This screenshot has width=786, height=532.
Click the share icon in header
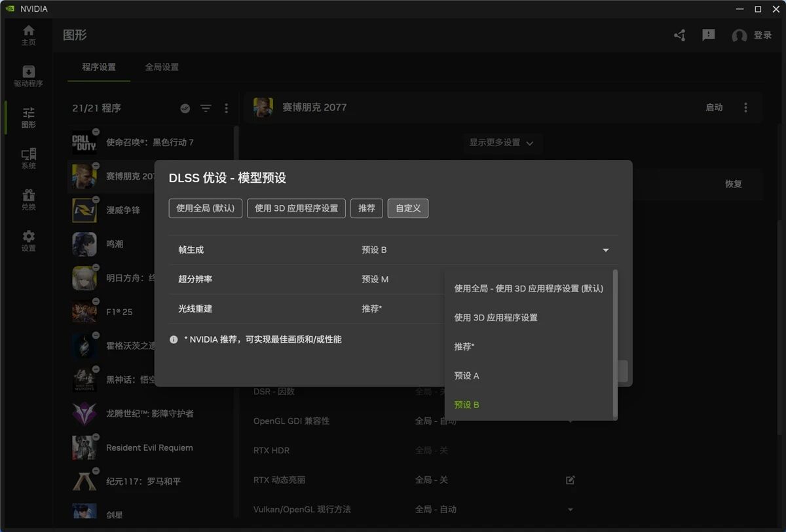click(x=679, y=35)
